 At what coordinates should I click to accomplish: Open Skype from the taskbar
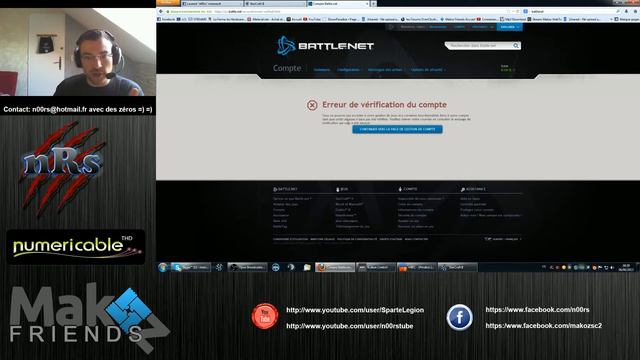pos(191,267)
